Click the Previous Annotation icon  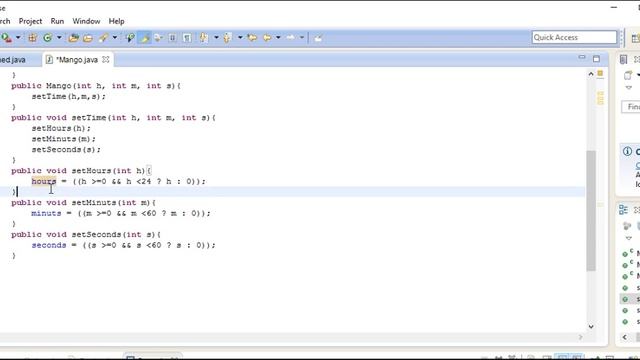[x=228, y=38]
